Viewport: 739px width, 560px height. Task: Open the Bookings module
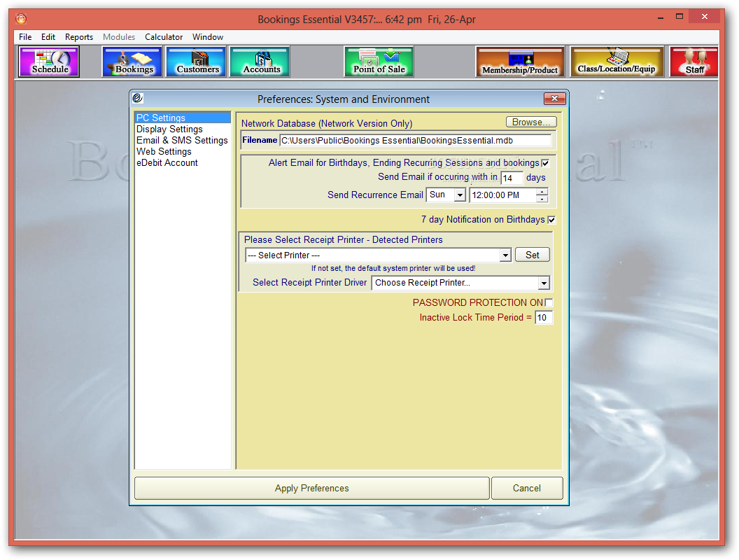pos(132,62)
